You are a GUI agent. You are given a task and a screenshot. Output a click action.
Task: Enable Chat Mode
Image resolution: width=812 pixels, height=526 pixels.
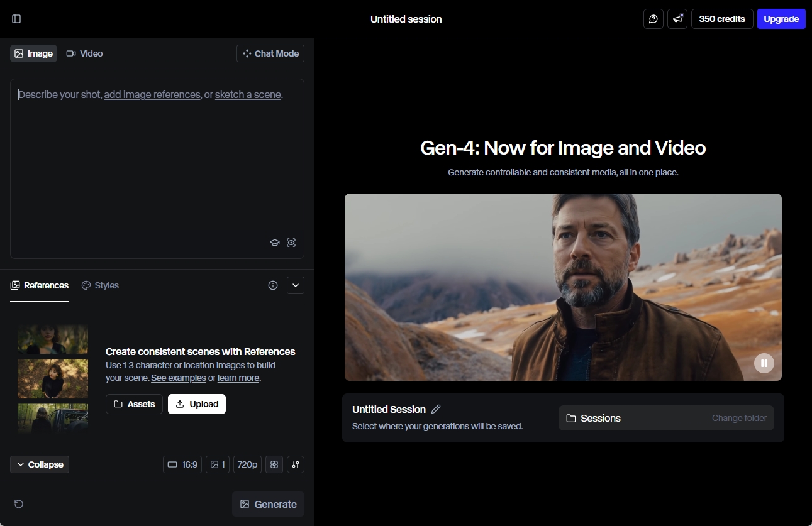[x=270, y=53]
